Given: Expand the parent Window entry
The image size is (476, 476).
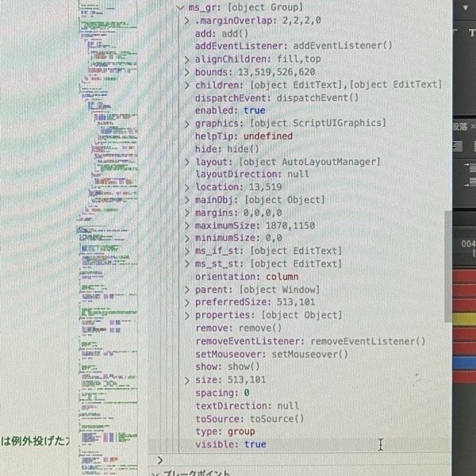Looking at the screenshot, I should pos(187,290).
